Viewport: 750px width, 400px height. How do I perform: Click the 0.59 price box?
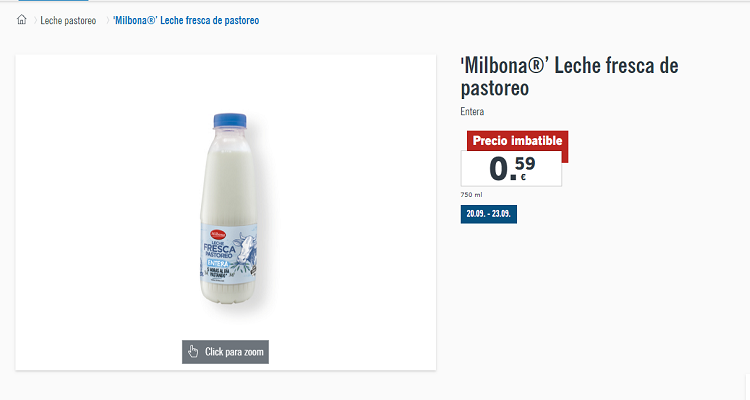pyautogui.click(x=512, y=168)
